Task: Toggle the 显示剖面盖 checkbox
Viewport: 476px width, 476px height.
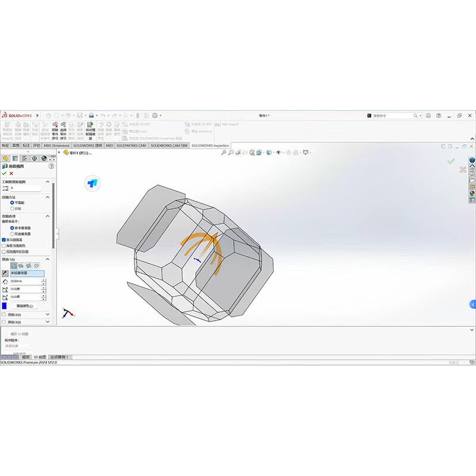Action: tap(4, 239)
